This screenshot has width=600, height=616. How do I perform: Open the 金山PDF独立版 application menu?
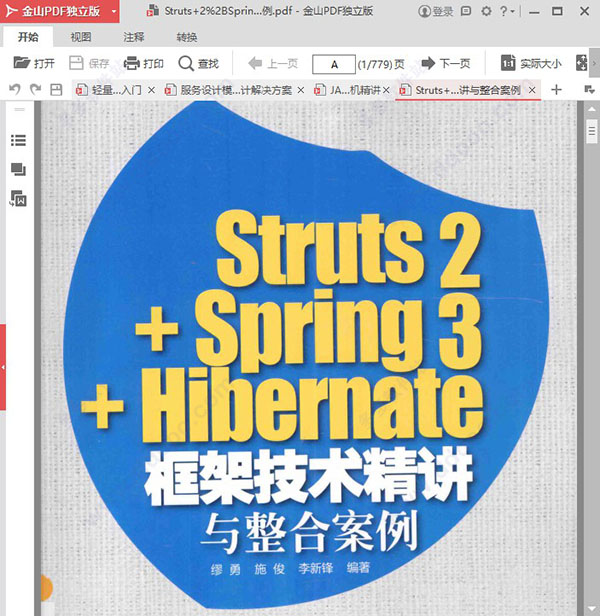click(60, 11)
